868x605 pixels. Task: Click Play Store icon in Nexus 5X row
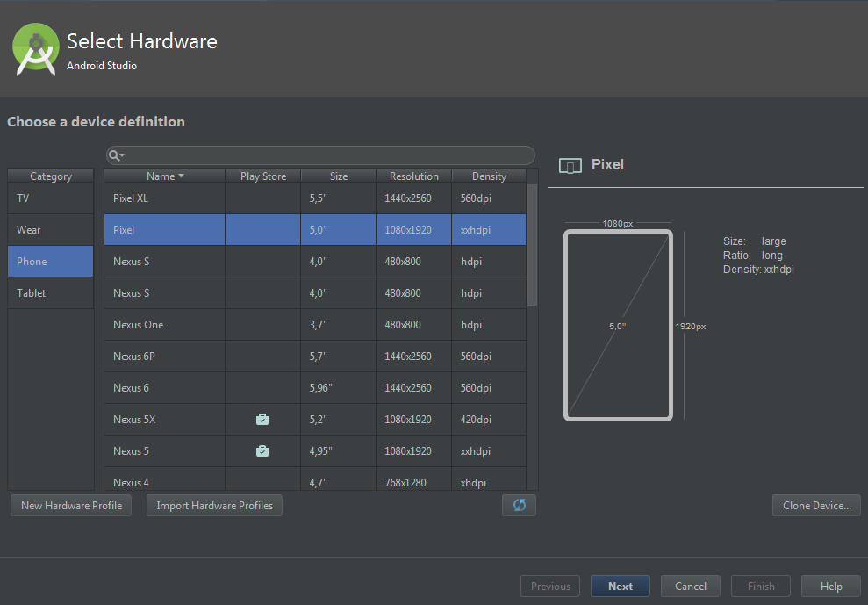pos(262,420)
